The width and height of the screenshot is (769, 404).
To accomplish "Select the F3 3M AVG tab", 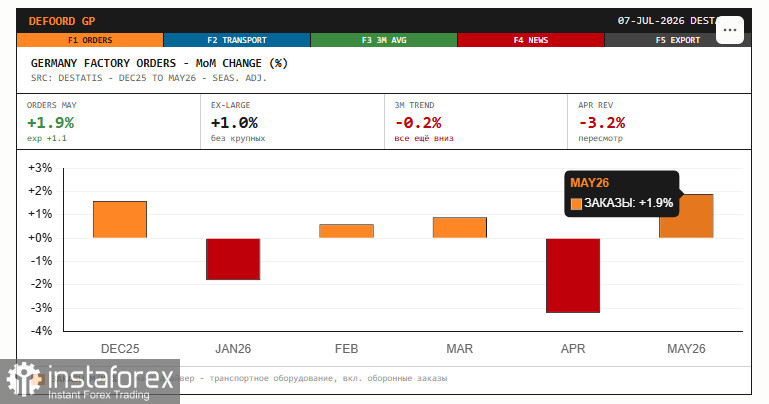I will pyautogui.click(x=384, y=40).
